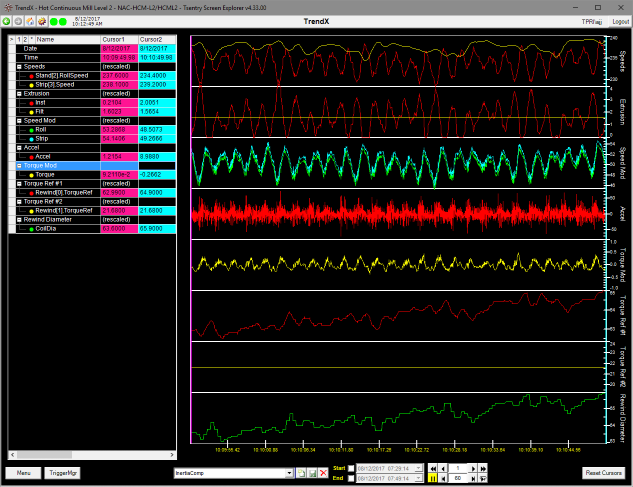This screenshot has height=487, width=633.
Task: Click the Cursor2 column header
Action: pyautogui.click(x=157, y=40)
